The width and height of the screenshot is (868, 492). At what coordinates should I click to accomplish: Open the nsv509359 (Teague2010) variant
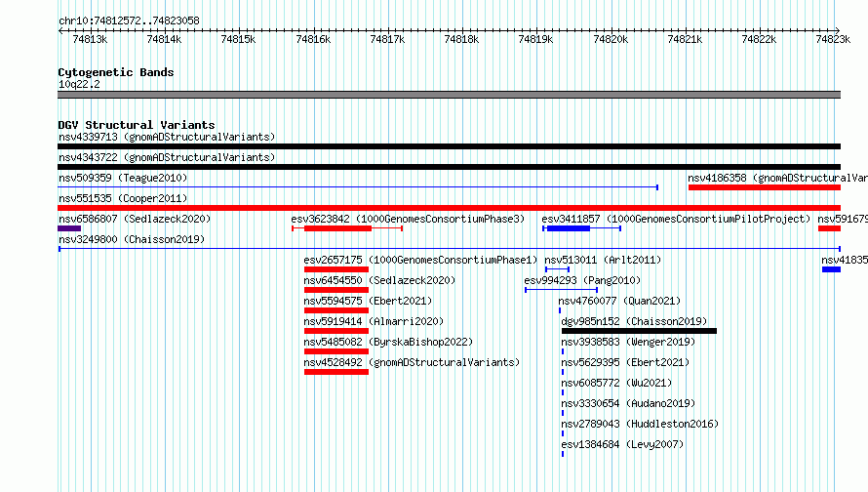(123, 178)
